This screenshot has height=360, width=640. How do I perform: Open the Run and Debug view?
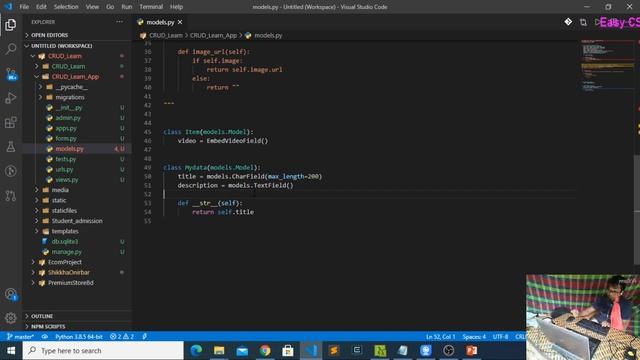point(11,98)
